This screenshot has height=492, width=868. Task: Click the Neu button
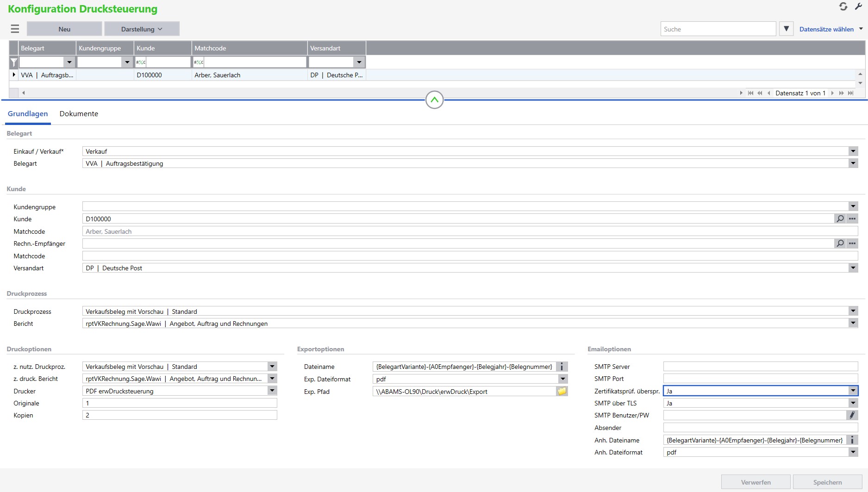pyautogui.click(x=64, y=29)
